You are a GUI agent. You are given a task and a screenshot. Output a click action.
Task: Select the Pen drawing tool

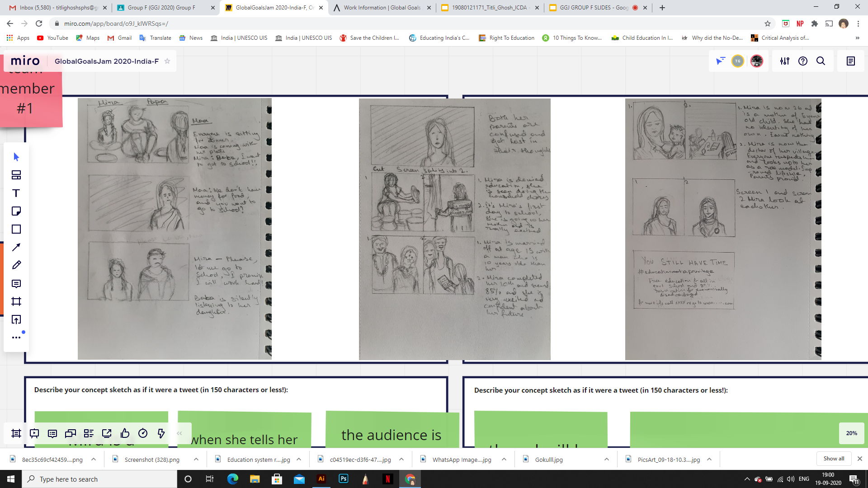[16, 265]
